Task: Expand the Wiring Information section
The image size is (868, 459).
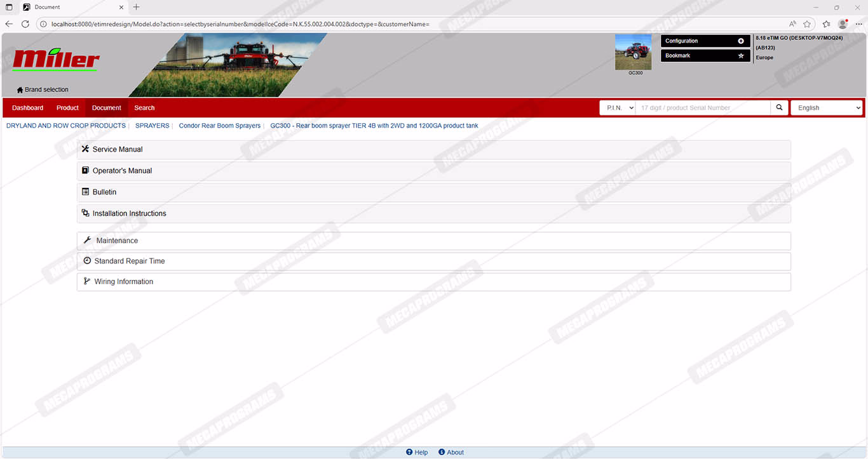Action: pos(123,282)
